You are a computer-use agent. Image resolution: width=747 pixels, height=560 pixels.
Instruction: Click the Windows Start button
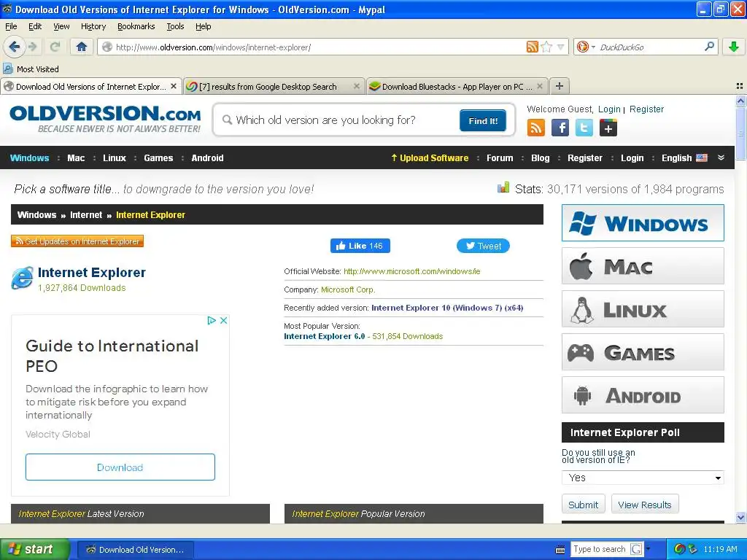(x=35, y=549)
